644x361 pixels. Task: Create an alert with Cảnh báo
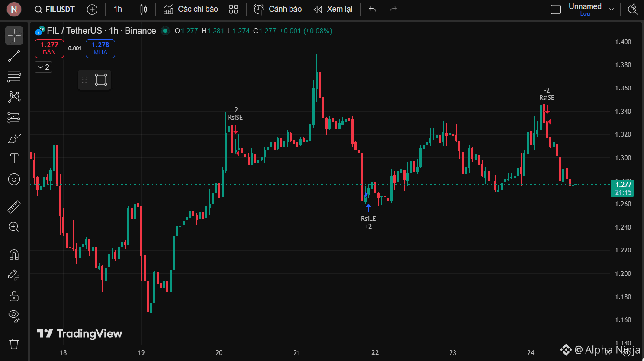coord(278,10)
